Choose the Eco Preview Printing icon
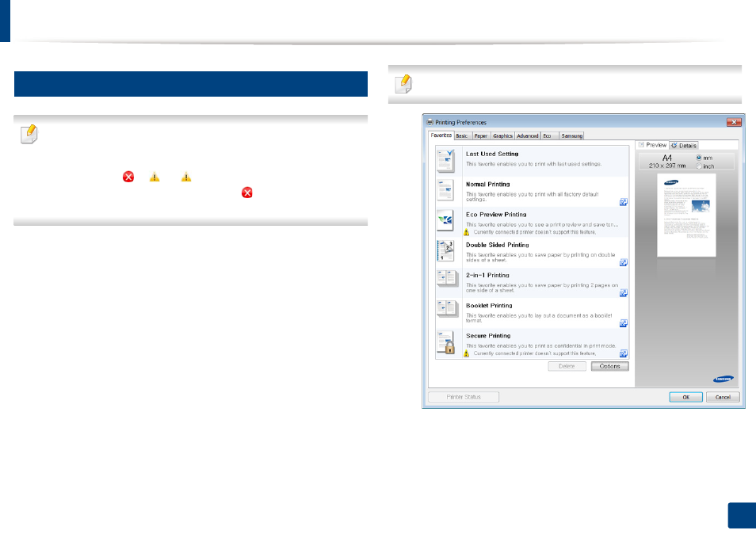This screenshot has height=534, width=756. [445, 220]
